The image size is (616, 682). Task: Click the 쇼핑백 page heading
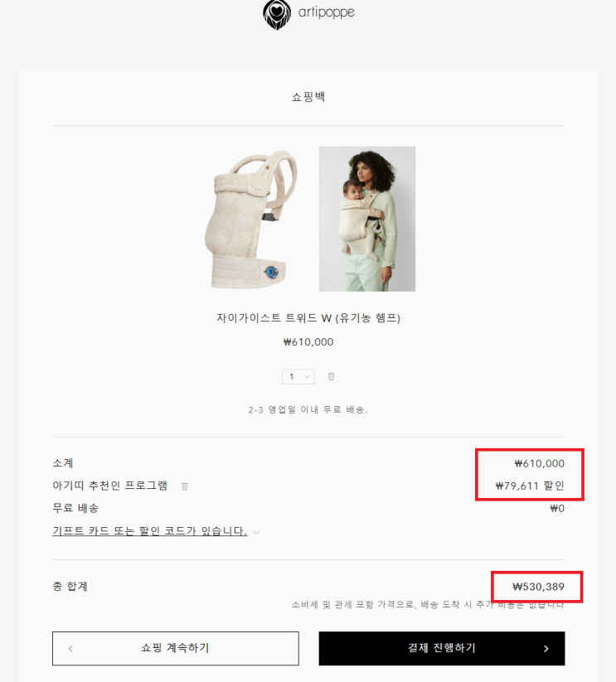(308, 97)
